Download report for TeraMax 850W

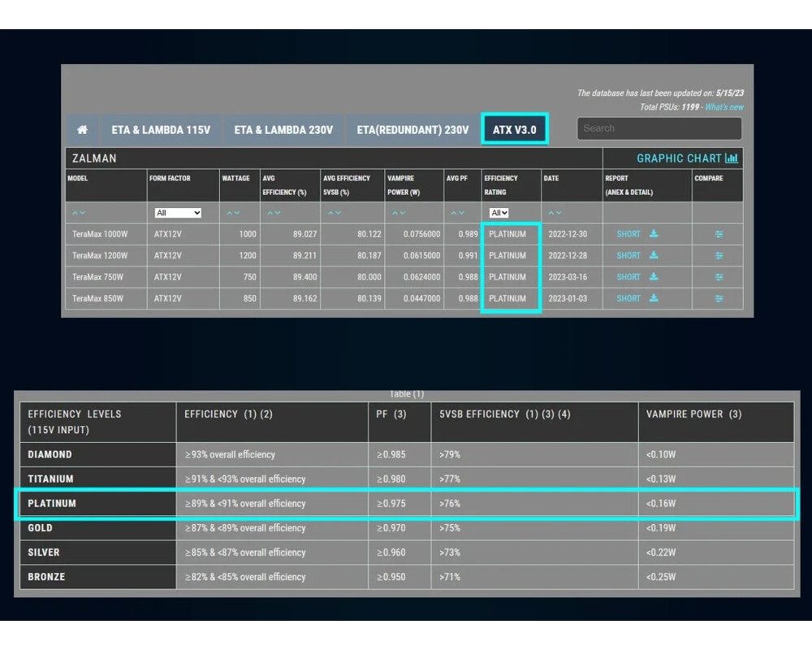[x=654, y=298]
